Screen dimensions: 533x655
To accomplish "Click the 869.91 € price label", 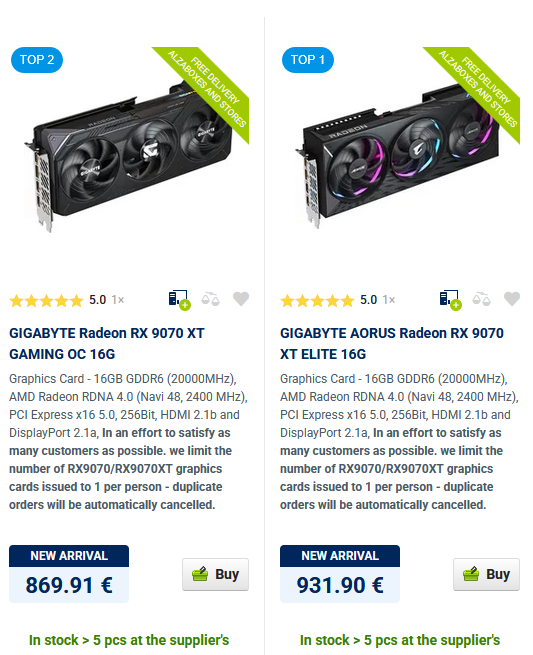I will click(x=69, y=584).
